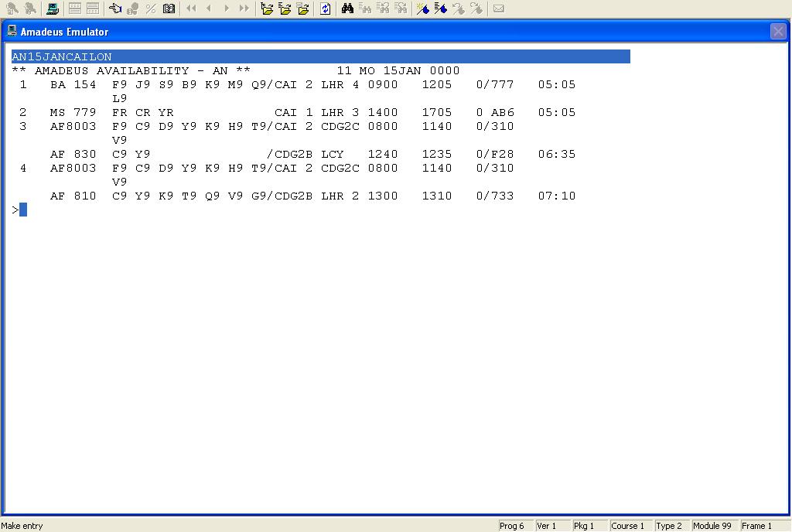792x532 pixels.
Task: Click flight BA 154 in line 1
Action: pos(73,85)
